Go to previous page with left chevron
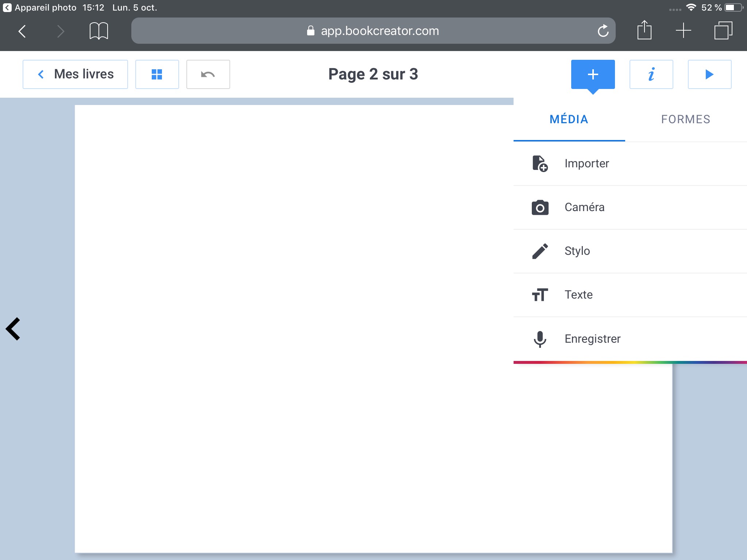747x560 pixels. click(13, 329)
